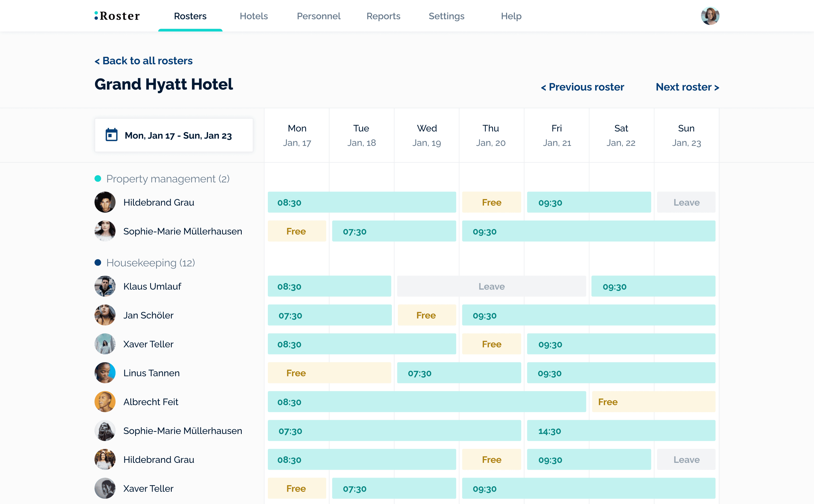Collapse the Property management (2) group
The height and width of the screenshot is (504, 814).
(x=167, y=179)
